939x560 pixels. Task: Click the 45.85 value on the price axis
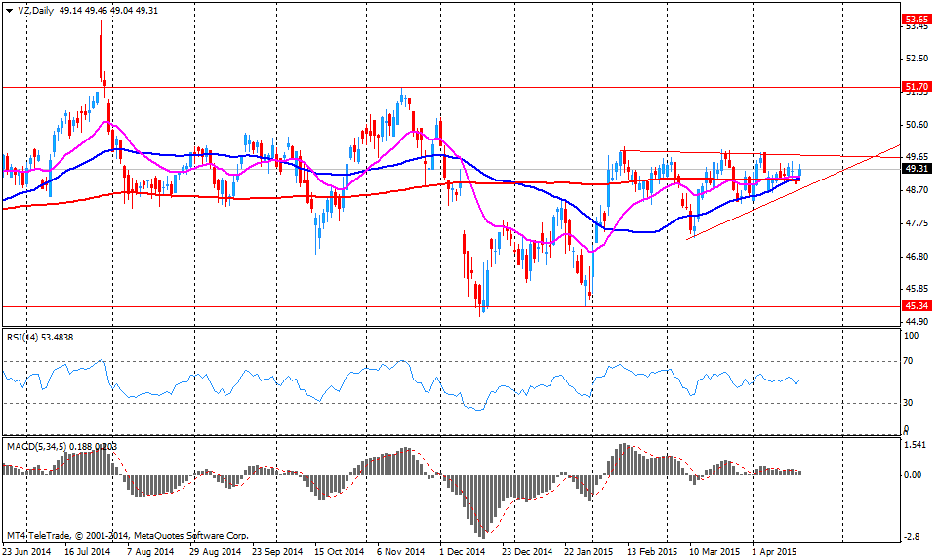pos(917,289)
